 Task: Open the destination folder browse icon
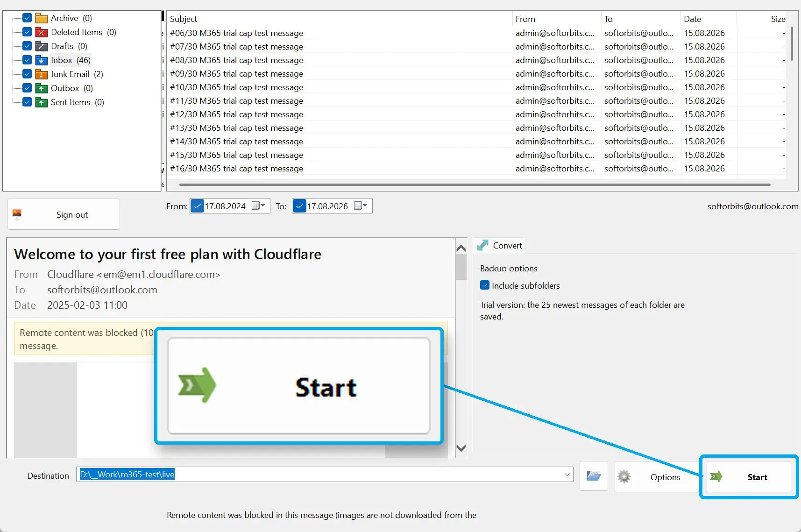point(594,476)
